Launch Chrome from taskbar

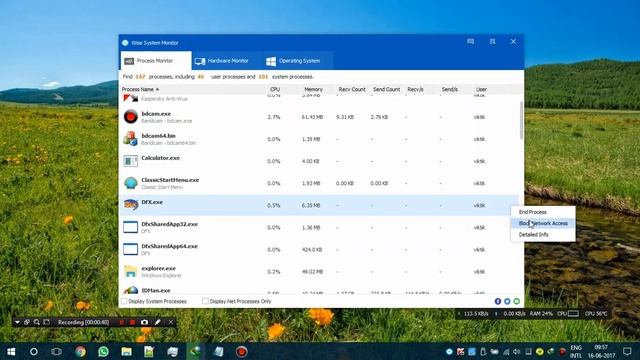(x=80, y=351)
